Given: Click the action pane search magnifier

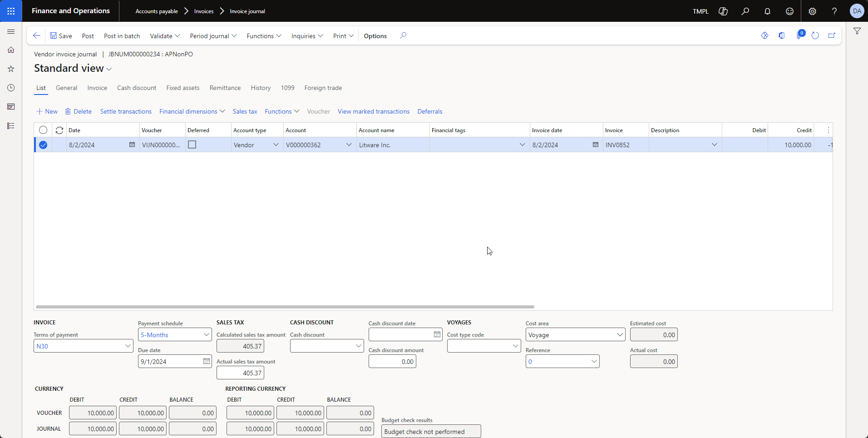Looking at the screenshot, I should 403,35.
